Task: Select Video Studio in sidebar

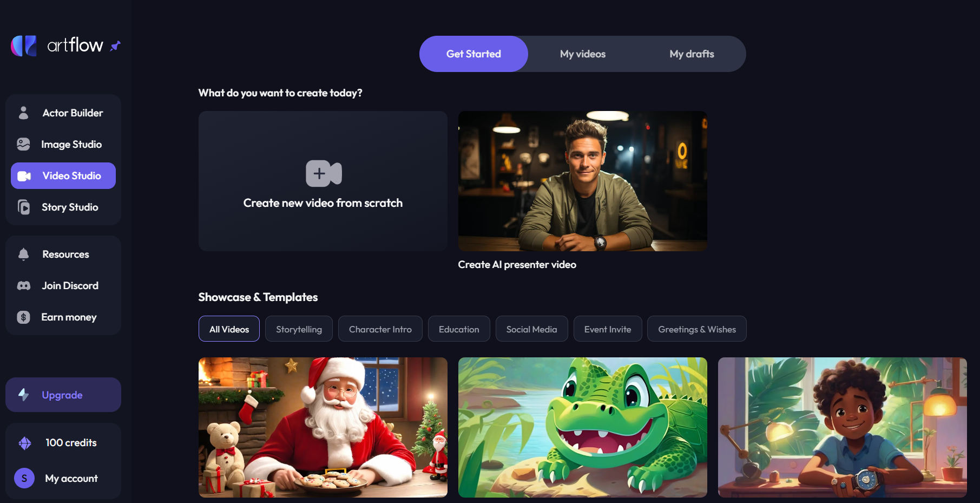Action: pos(63,175)
